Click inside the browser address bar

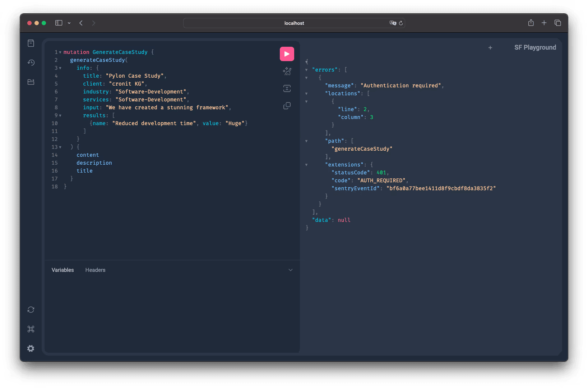(x=294, y=23)
